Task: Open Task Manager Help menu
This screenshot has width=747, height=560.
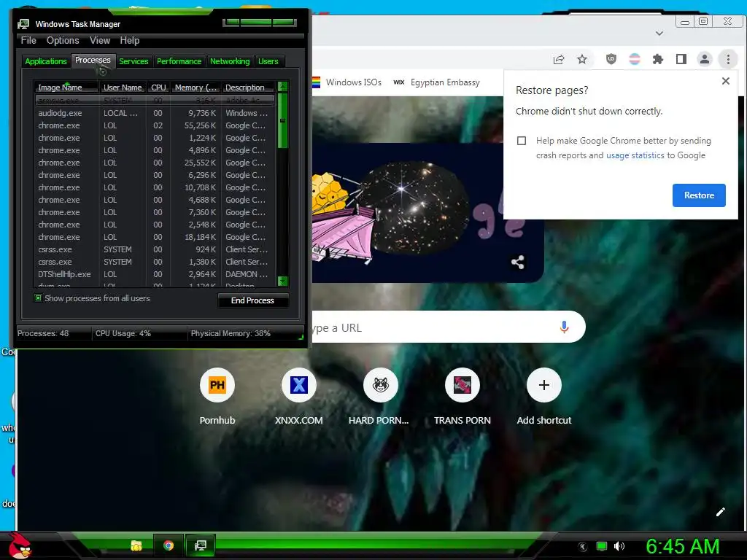Action: point(130,41)
